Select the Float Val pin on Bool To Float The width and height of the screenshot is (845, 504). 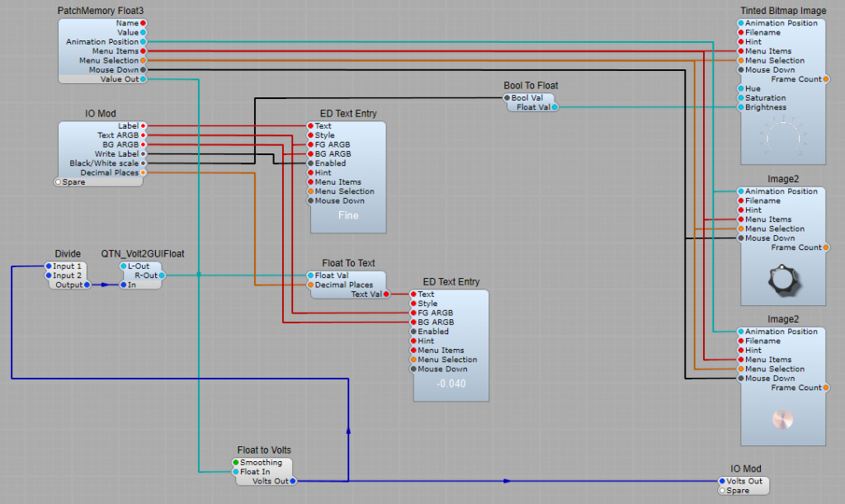coord(555,107)
